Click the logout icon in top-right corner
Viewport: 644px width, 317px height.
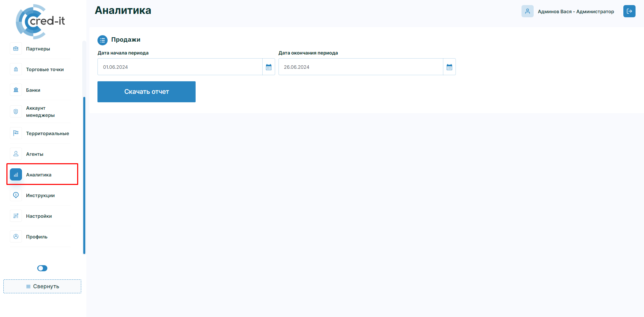tap(629, 11)
